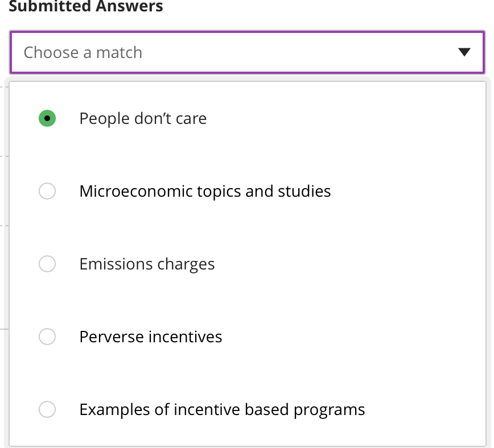Click the 'Emissions charges' text label
Screen dimensions: 494x448
[x=147, y=264]
